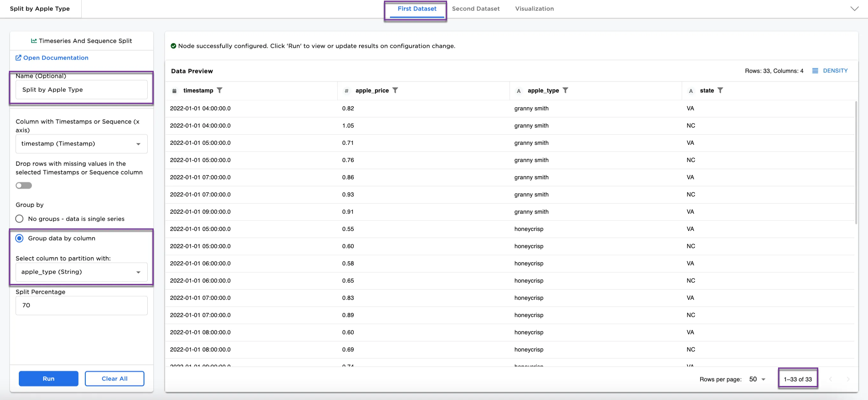This screenshot has width=868, height=400.
Task: Click the apple_type column filter icon
Action: coord(565,90)
